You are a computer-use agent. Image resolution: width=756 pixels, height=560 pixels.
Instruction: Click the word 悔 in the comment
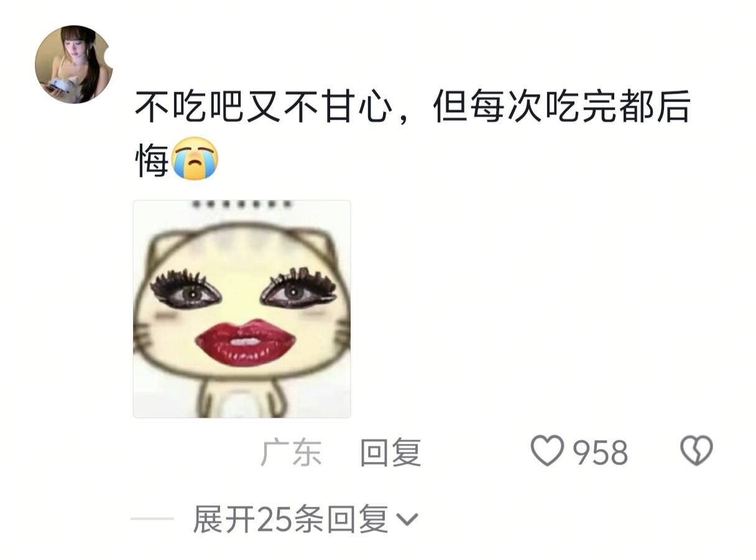[x=152, y=160]
